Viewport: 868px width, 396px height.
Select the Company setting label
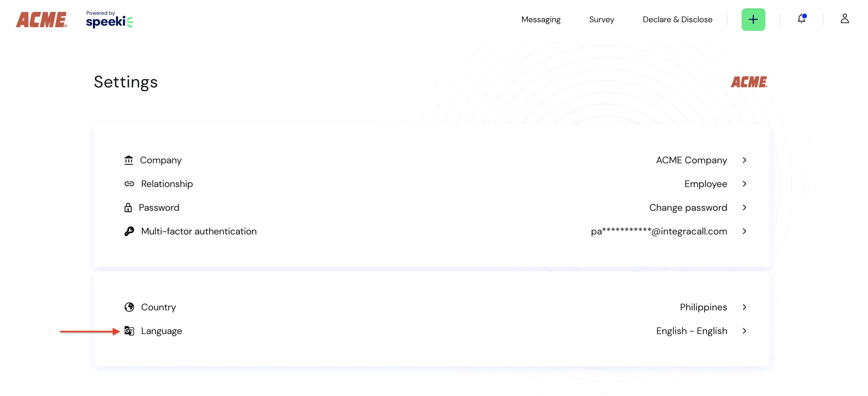click(161, 160)
